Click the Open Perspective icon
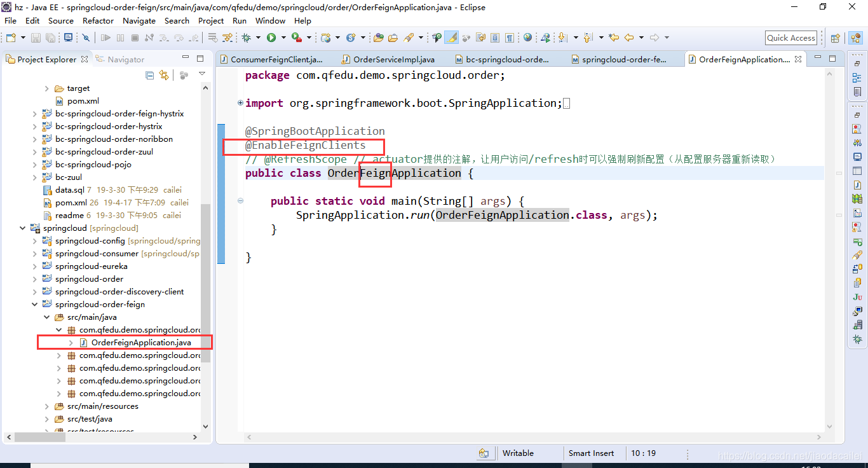Screen dimensions: 868x468 pos(836,38)
